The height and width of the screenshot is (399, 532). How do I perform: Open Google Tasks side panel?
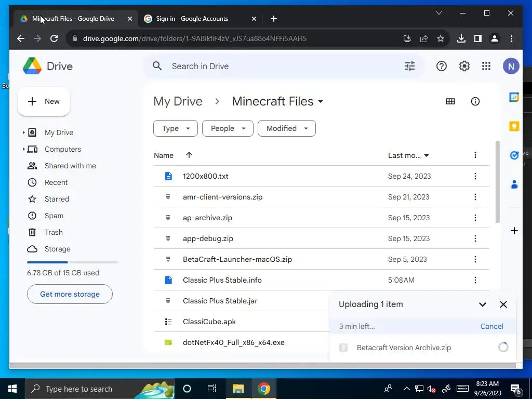point(514,155)
